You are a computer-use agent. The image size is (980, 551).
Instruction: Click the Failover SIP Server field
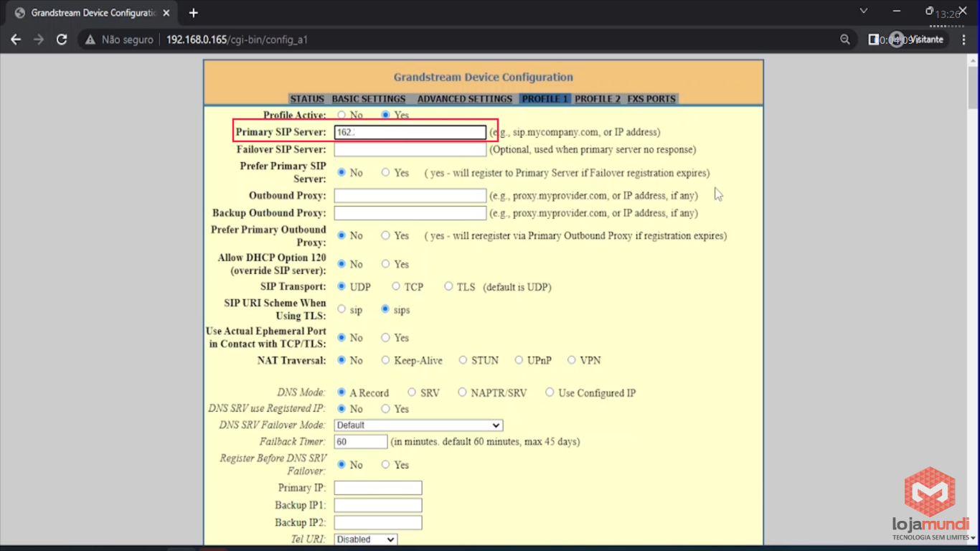(x=410, y=150)
